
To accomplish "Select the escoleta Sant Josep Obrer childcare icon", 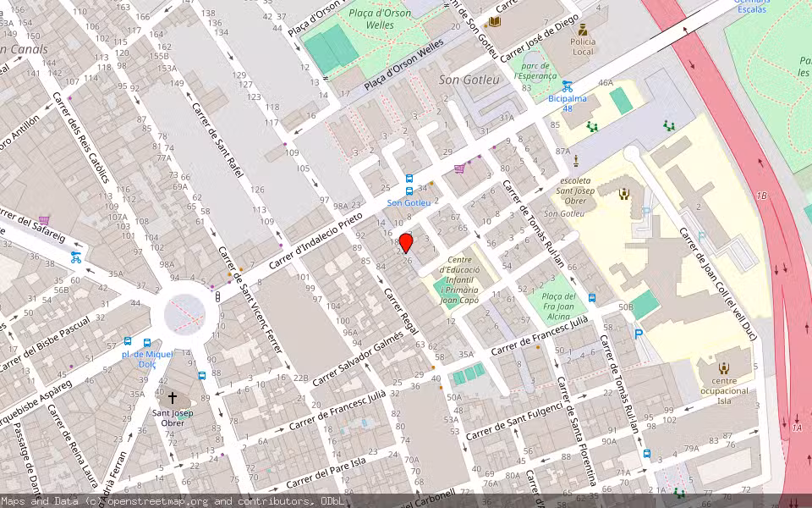I will 623,194.
